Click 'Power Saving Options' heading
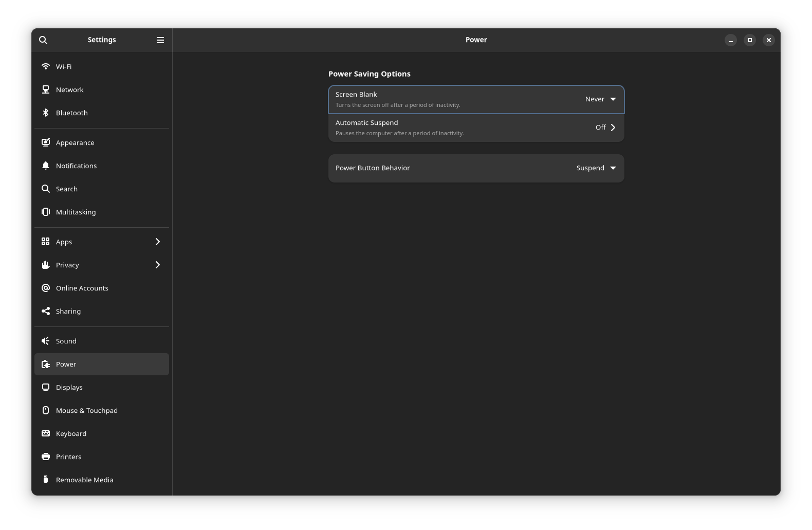The width and height of the screenshot is (812, 530). pyautogui.click(x=370, y=74)
